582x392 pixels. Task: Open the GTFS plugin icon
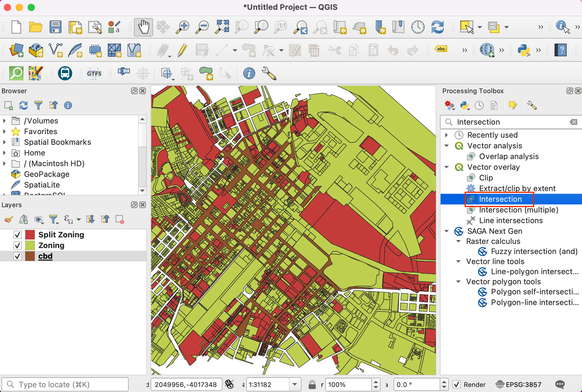coord(94,73)
